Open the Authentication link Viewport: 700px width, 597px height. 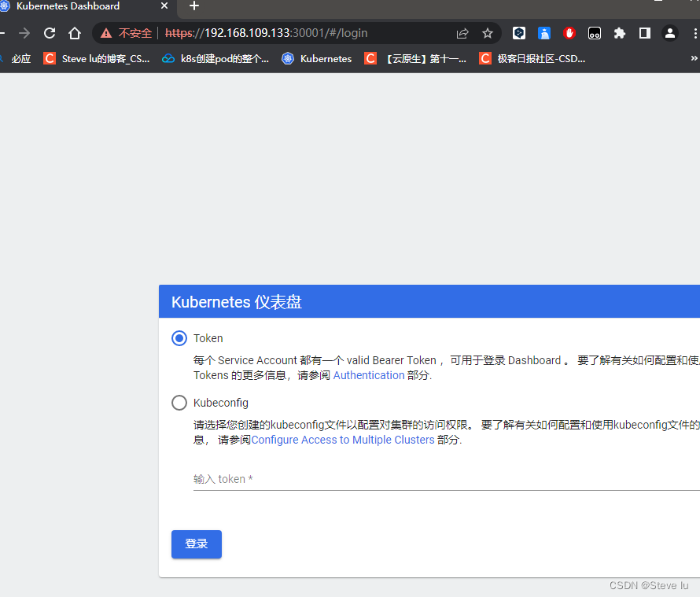[369, 375]
